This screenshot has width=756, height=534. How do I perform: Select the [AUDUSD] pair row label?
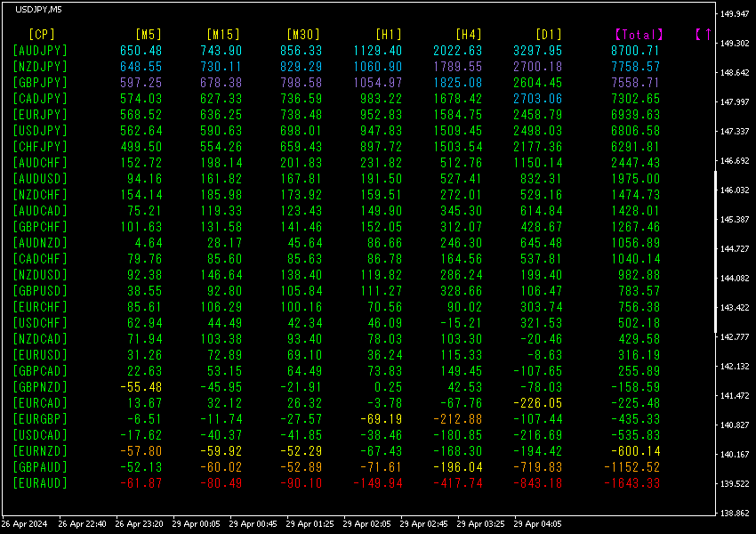pyautogui.click(x=40, y=179)
